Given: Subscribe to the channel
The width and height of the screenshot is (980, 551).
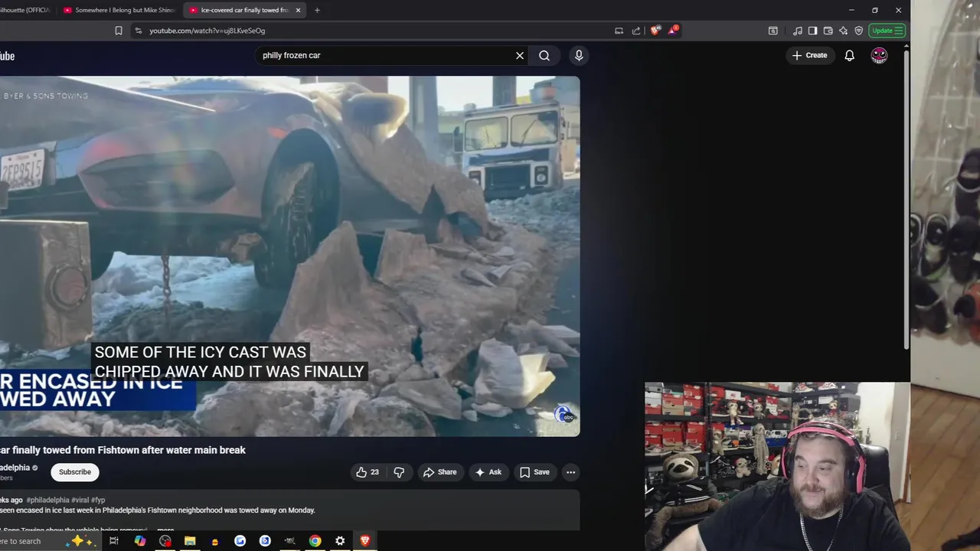Looking at the screenshot, I should pyautogui.click(x=75, y=472).
